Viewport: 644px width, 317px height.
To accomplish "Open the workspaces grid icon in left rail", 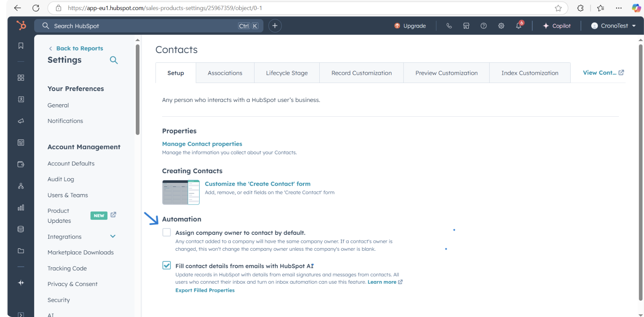I will 21,78.
